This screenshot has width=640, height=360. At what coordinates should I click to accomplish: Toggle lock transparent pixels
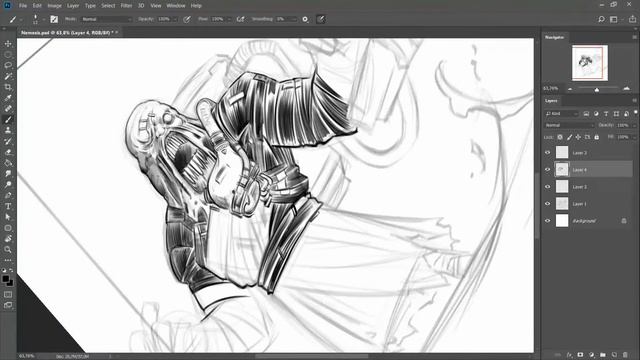point(560,137)
